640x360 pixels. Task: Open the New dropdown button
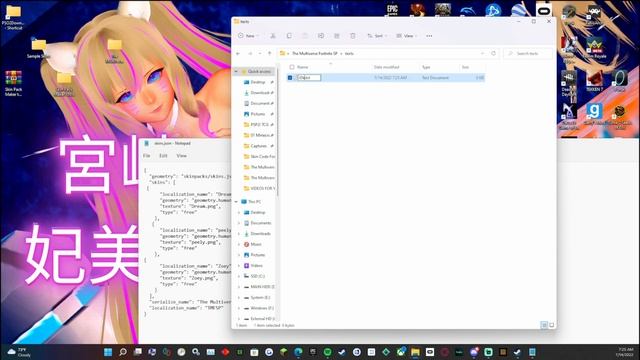[x=249, y=36]
